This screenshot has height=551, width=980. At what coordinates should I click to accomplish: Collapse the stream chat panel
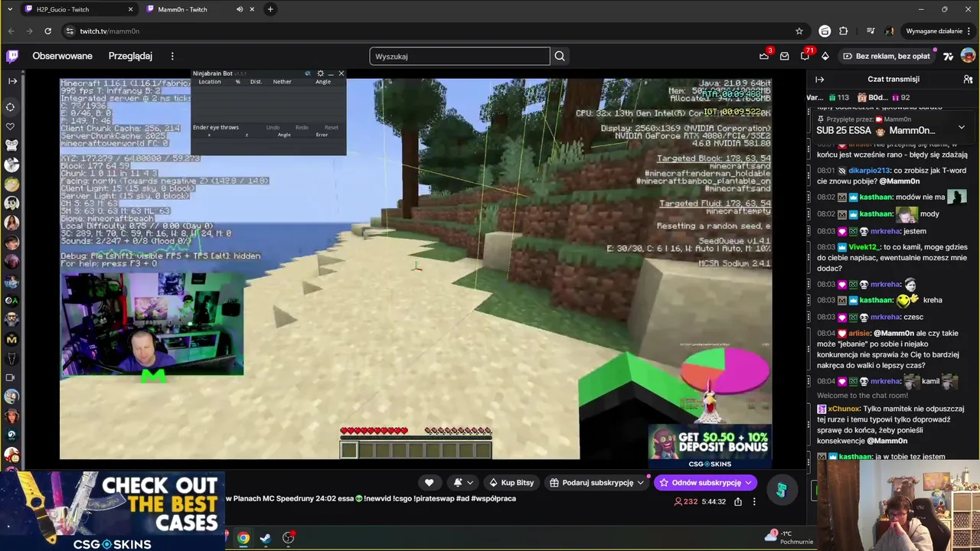pyautogui.click(x=819, y=79)
